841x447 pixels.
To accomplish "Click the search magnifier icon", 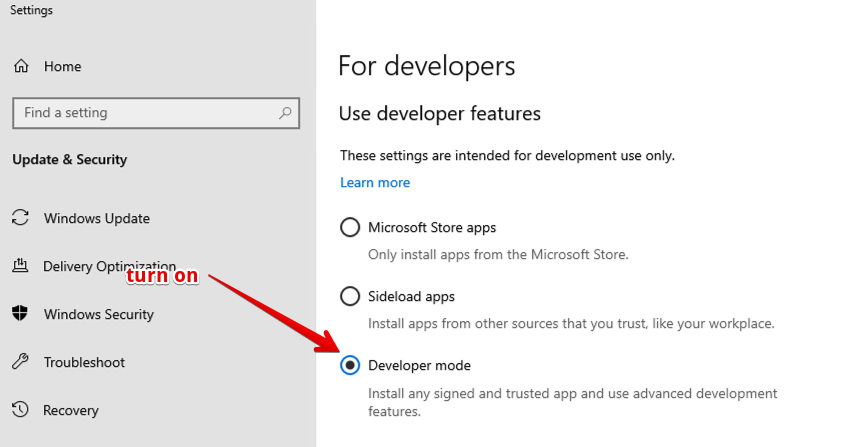I will click(x=285, y=113).
